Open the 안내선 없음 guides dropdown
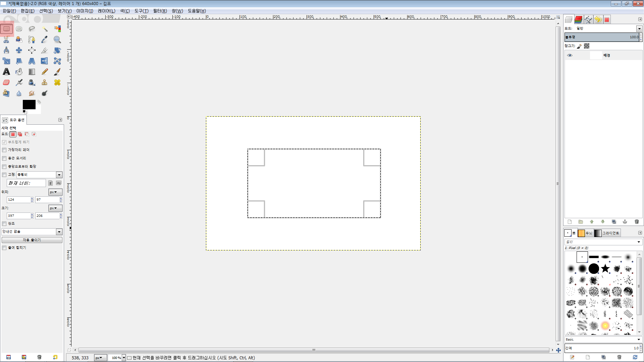The height and width of the screenshot is (362, 644). tap(32, 232)
